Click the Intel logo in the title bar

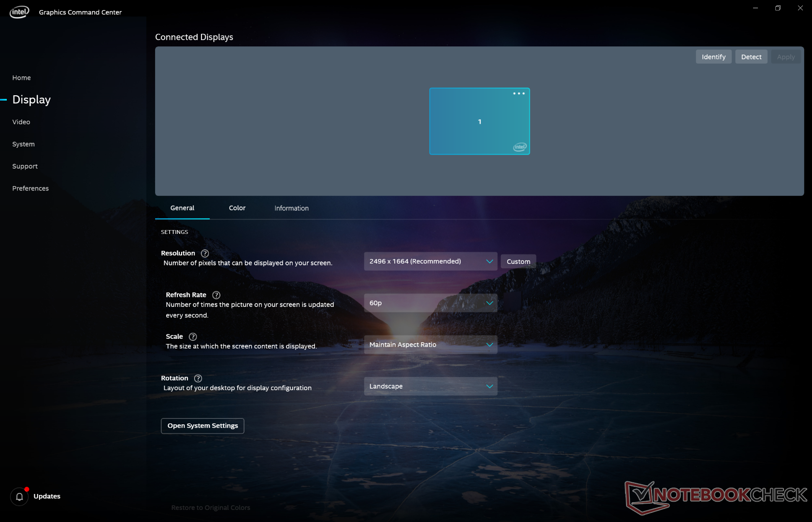(19, 12)
